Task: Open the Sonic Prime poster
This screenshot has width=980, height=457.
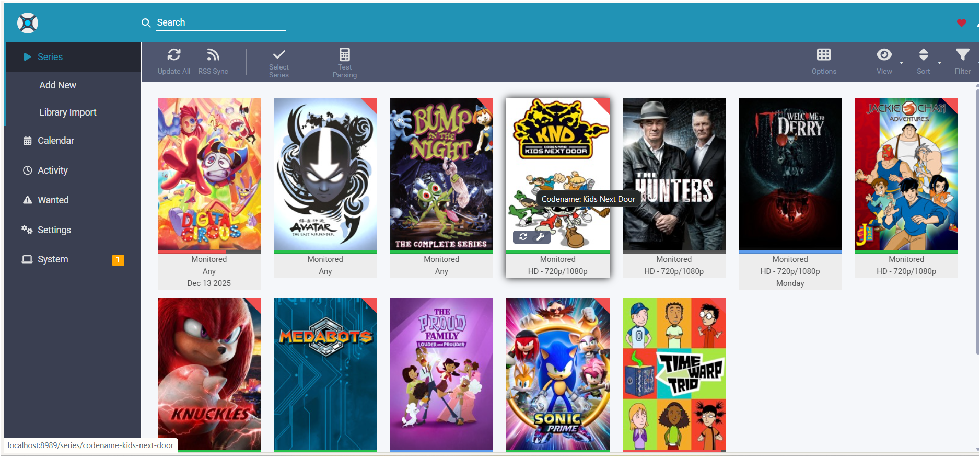Action: click(558, 374)
